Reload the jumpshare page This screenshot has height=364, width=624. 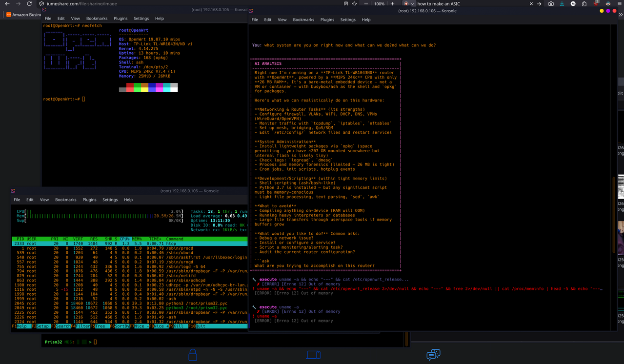click(x=29, y=3)
